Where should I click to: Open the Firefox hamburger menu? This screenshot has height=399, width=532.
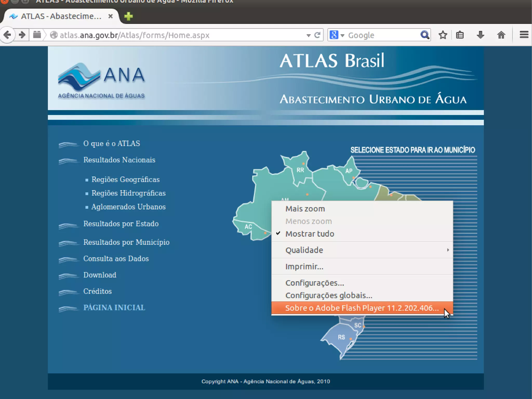click(524, 35)
